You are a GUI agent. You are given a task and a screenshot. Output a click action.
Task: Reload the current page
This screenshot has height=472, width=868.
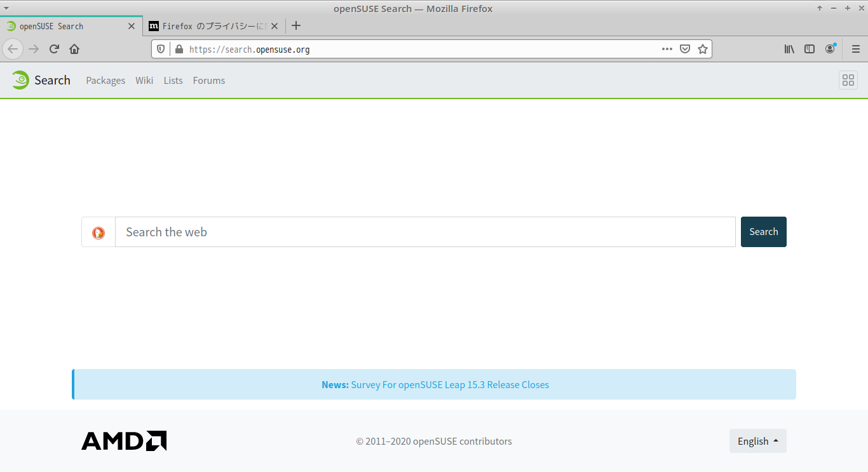click(x=54, y=49)
